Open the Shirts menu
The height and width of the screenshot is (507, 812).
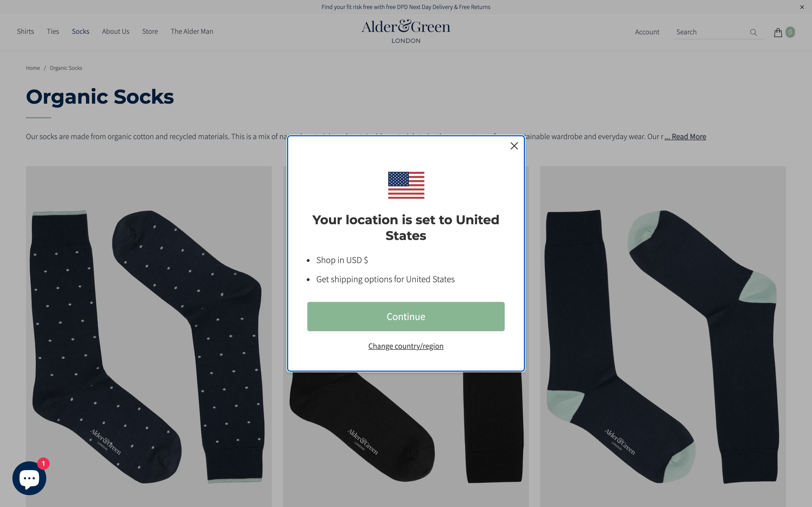click(x=25, y=32)
